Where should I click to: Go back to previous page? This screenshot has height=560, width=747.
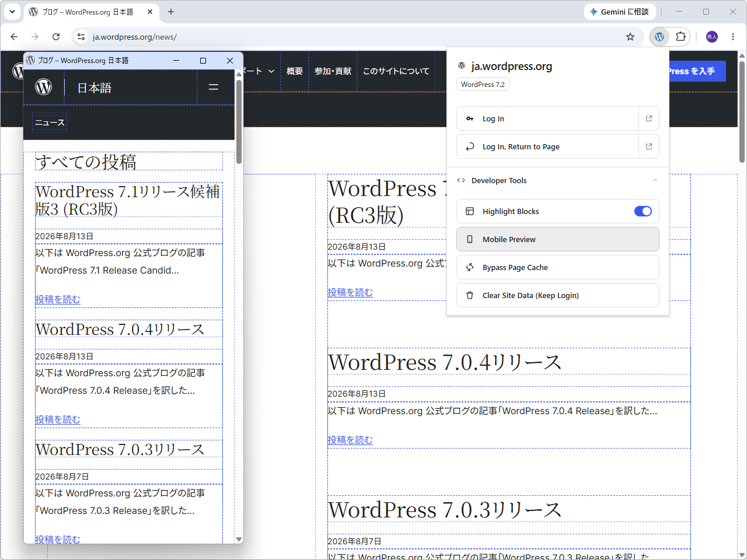click(x=14, y=37)
